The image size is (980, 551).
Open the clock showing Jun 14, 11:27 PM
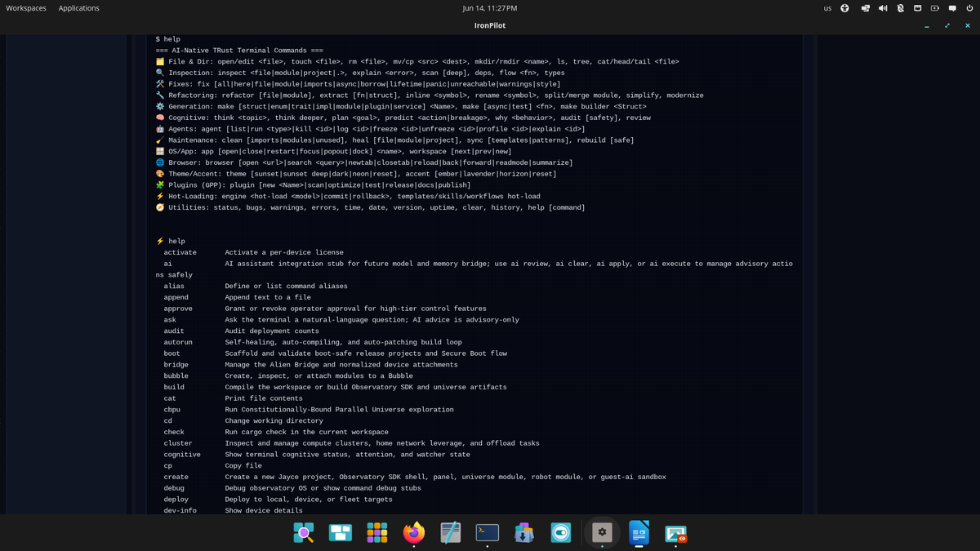(490, 8)
